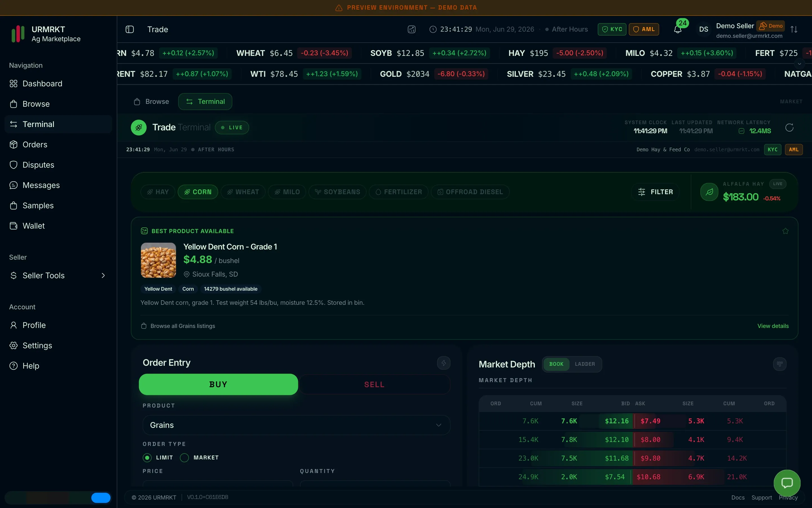
Task: Select the MILO commodity chip
Action: [287, 192]
